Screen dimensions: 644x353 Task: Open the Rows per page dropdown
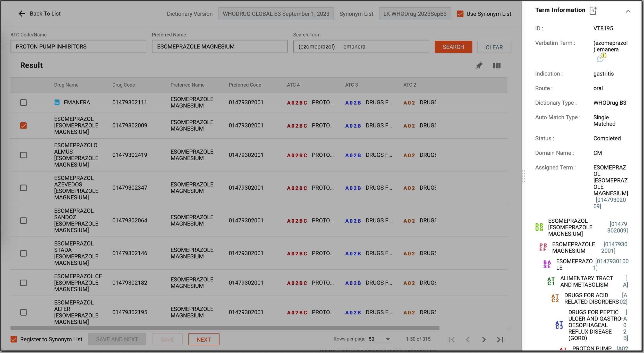(380, 339)
